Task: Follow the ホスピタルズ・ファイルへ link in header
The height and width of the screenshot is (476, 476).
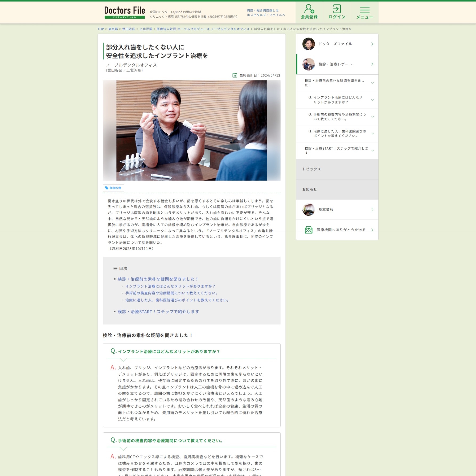Action: [x=266, y=15]
